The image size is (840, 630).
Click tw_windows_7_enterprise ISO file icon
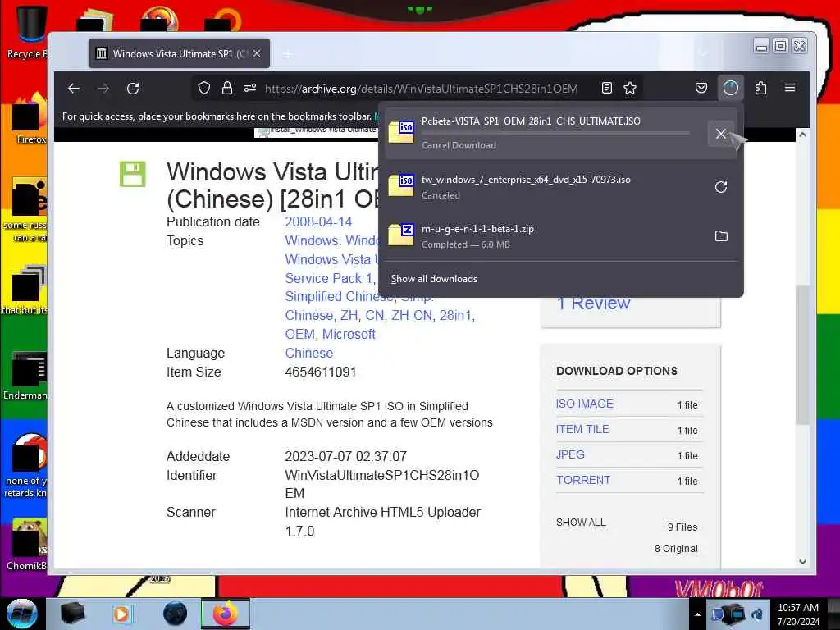[x=401, y=186]
